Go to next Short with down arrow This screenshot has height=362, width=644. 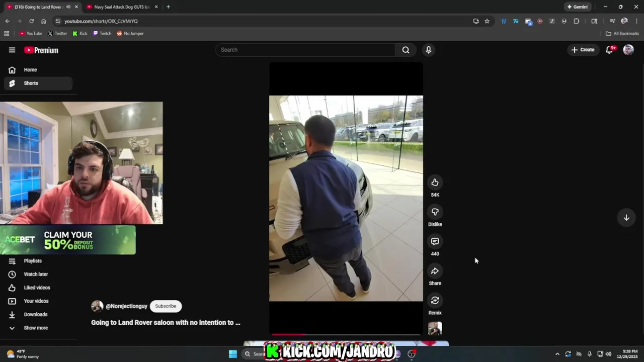coord(626,218)
